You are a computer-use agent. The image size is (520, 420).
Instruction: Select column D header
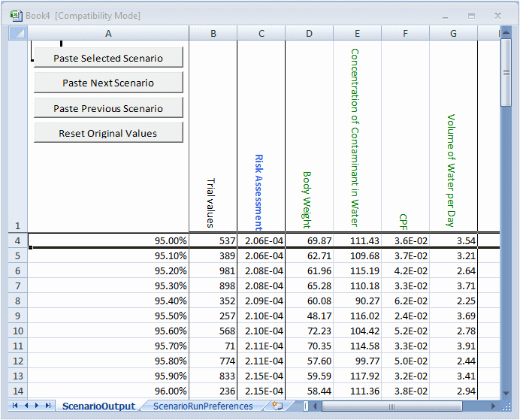(309, 33)
